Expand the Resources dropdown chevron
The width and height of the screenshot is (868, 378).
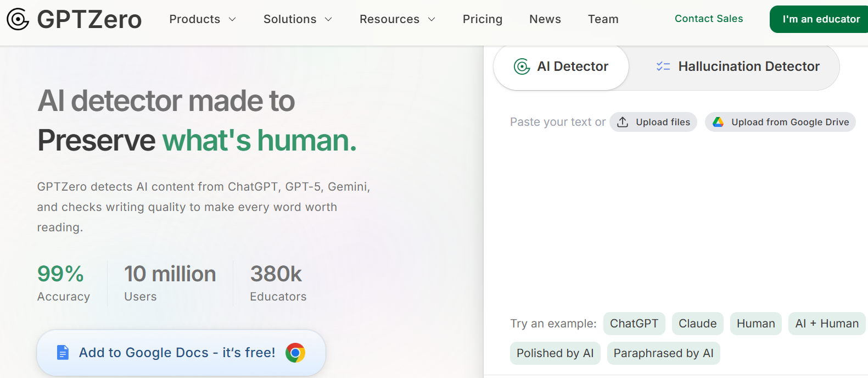432,19
